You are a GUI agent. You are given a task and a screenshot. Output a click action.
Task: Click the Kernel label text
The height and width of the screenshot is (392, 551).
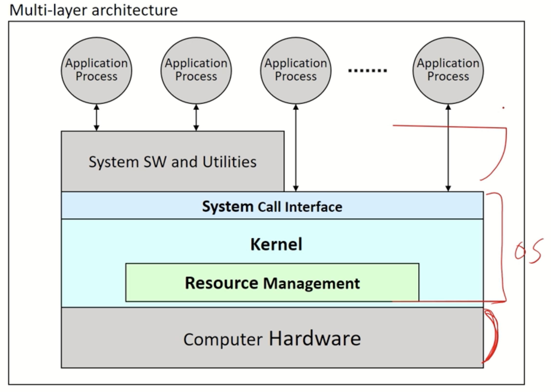coord(276,244)
